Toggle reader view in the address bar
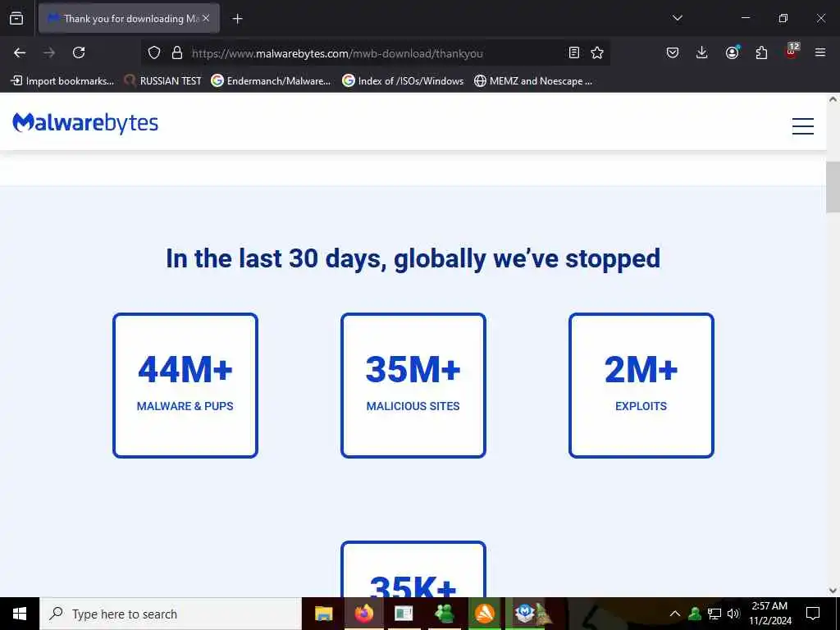The height and width of the screenshot is (630, 840). point(573,52)
